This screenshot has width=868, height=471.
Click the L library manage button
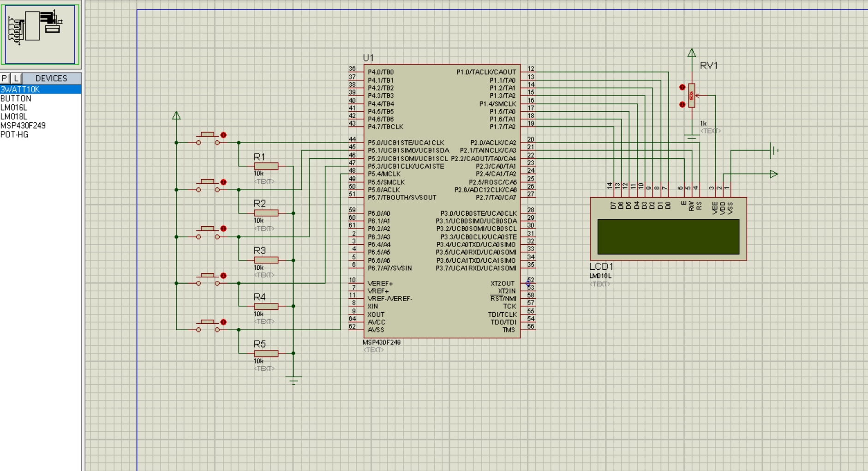point(16,78)
